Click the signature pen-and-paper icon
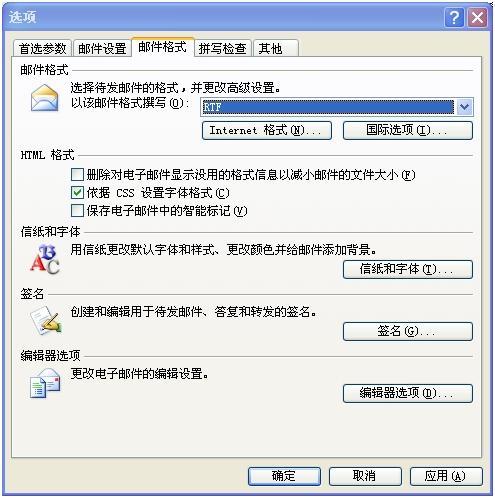This screenshot has width=495, height=498. (x=46, y=320)
